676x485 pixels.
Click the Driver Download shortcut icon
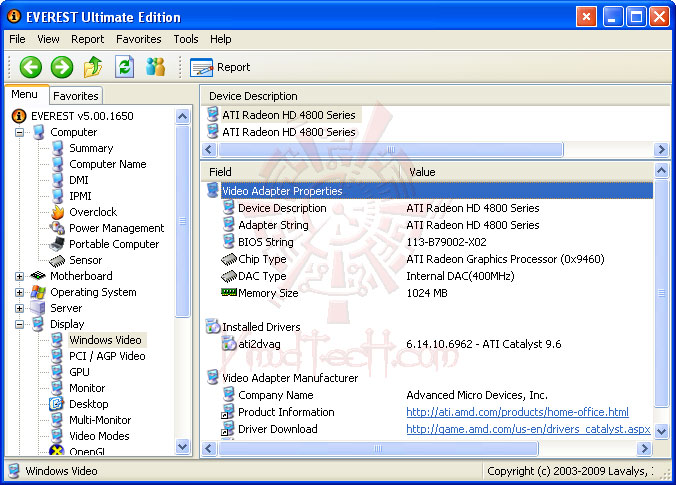click(x=228, y=429)
